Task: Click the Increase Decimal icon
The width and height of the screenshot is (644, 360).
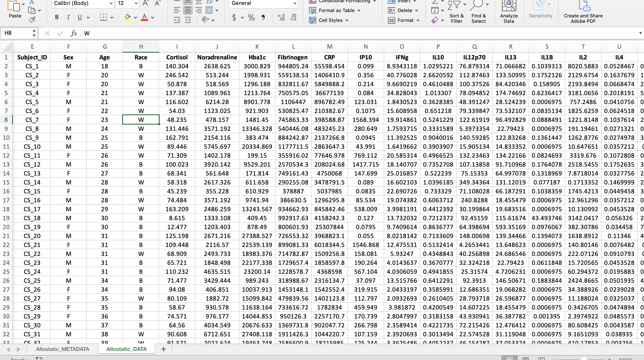Action: (x=281, y=17)
